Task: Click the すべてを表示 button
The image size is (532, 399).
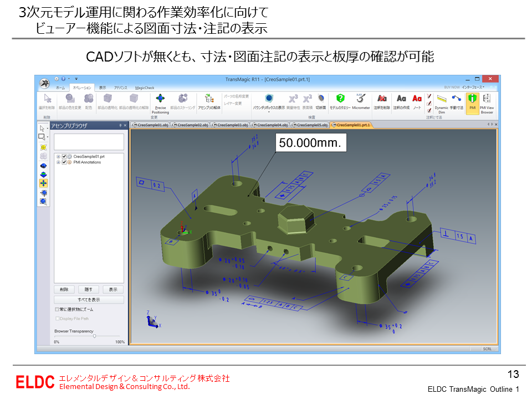Action: click(89, 300)
